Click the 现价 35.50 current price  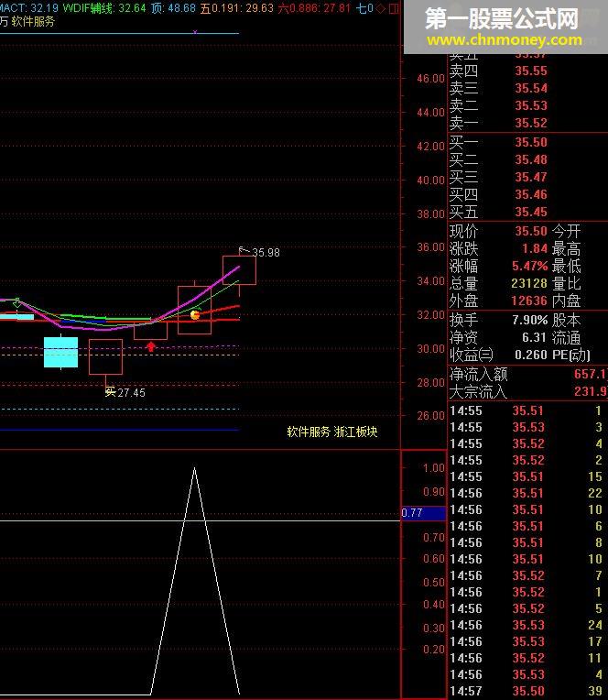[x=531, y=231]
